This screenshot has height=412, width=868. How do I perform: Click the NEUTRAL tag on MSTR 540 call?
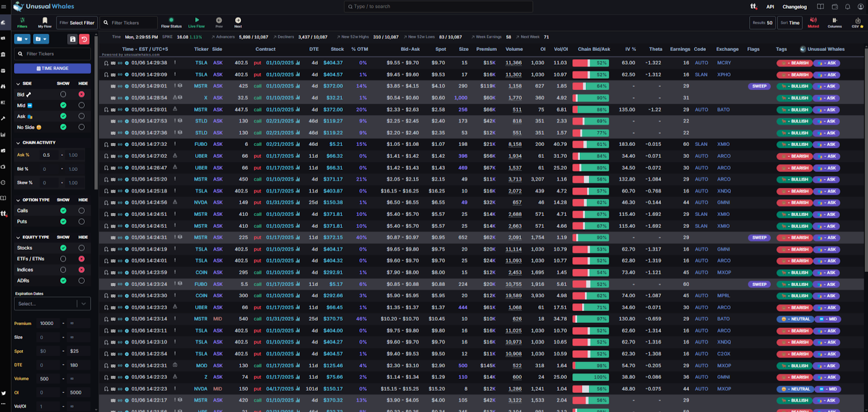tap(795, 319)
